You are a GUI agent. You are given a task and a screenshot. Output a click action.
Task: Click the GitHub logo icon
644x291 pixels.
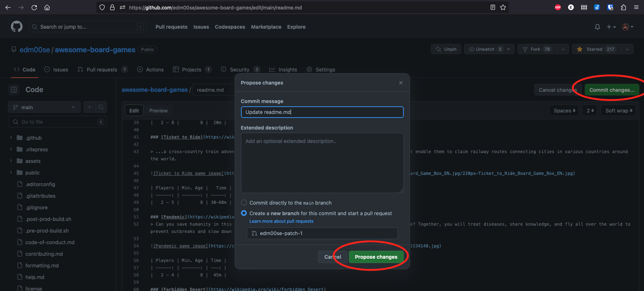click(x=17, y=27)
